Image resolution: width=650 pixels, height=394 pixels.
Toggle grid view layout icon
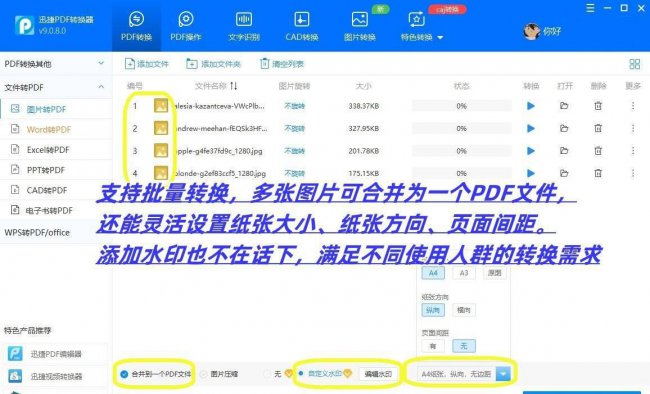[x=634, y=64]
